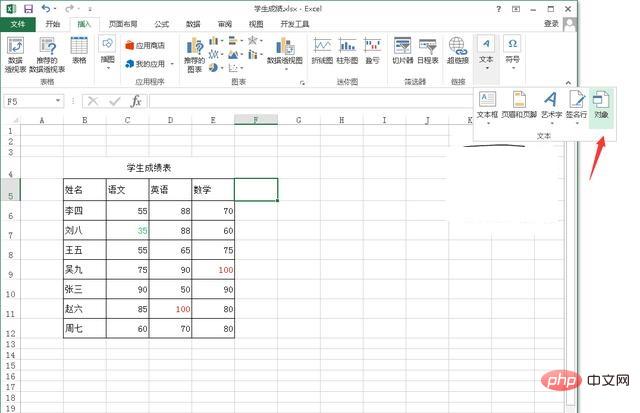The image size is (640, 413).
Task: Switch to the Formulas (公式) tab
Action: [x=162, y=24]
